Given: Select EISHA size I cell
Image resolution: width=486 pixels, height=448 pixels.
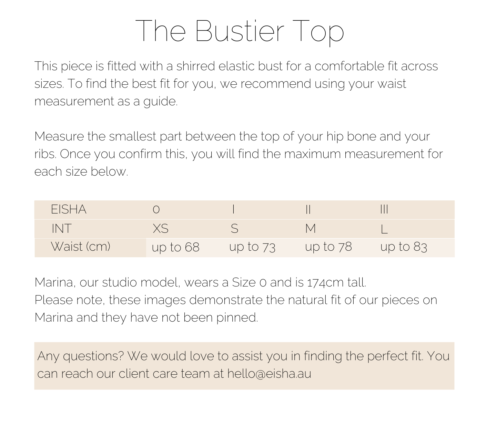Looking at the screenshot, I should [x=234, y=209].
